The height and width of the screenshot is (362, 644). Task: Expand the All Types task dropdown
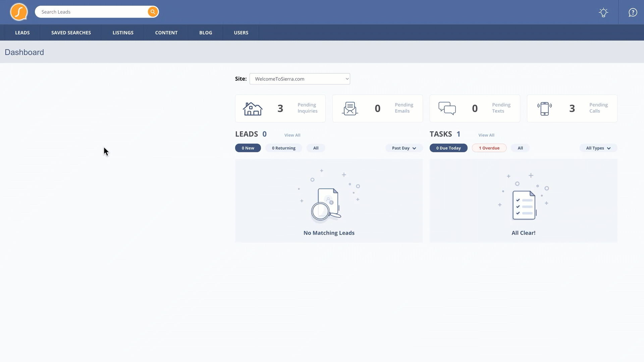598,148
